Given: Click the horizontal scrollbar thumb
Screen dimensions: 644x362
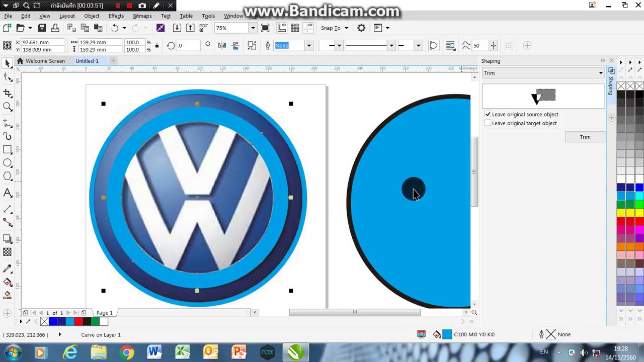Looking at the screenshot, I should point(355,312).
